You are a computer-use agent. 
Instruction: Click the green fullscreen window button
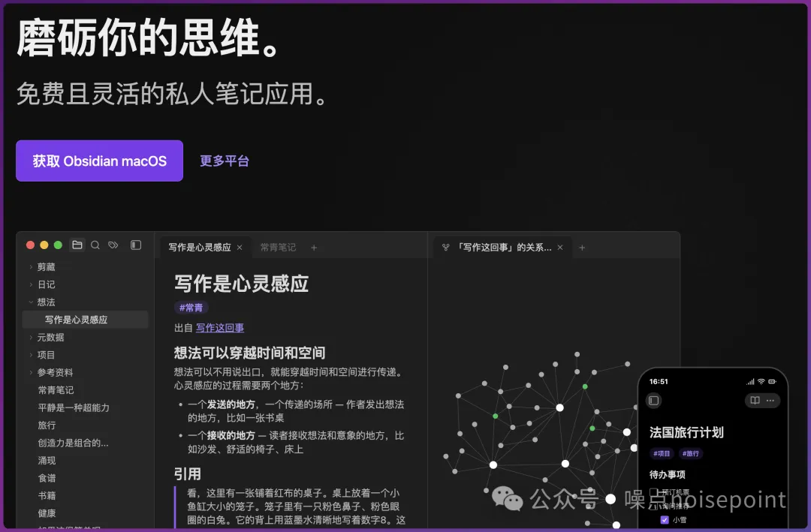point(58,245)
